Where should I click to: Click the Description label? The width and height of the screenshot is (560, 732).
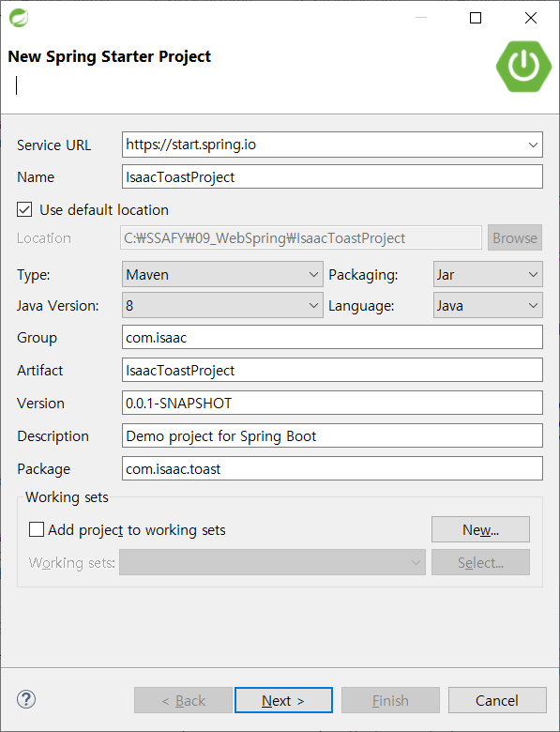coord(53,436)
